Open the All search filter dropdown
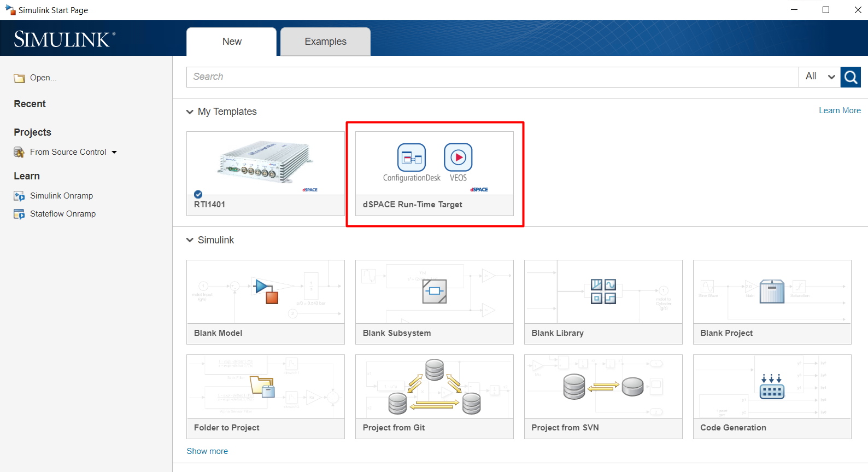 click(820, 77)
